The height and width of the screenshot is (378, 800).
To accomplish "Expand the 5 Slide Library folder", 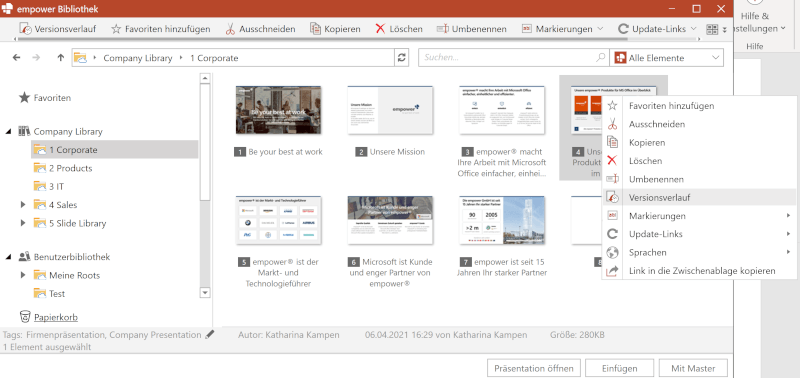I will [22, 223].
